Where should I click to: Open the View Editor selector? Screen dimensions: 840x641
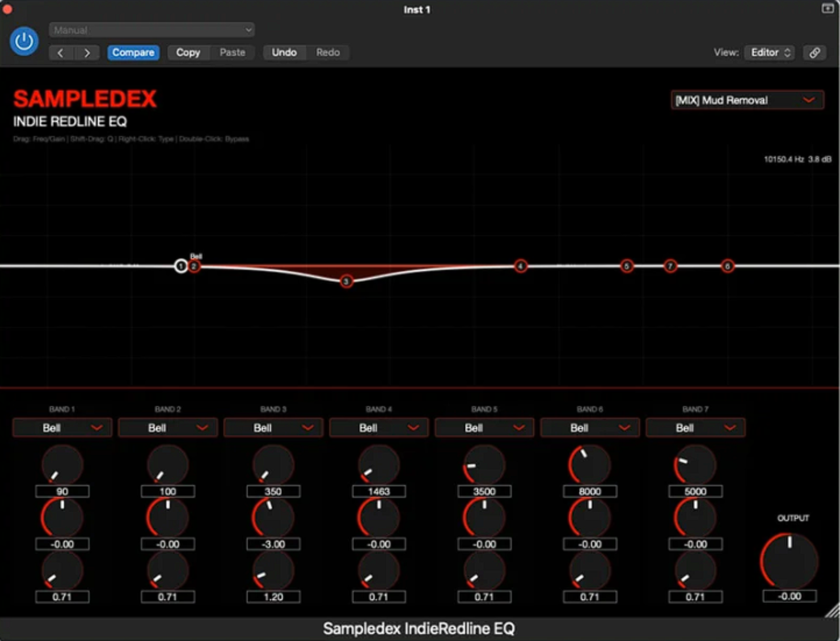tap(769, 53)
